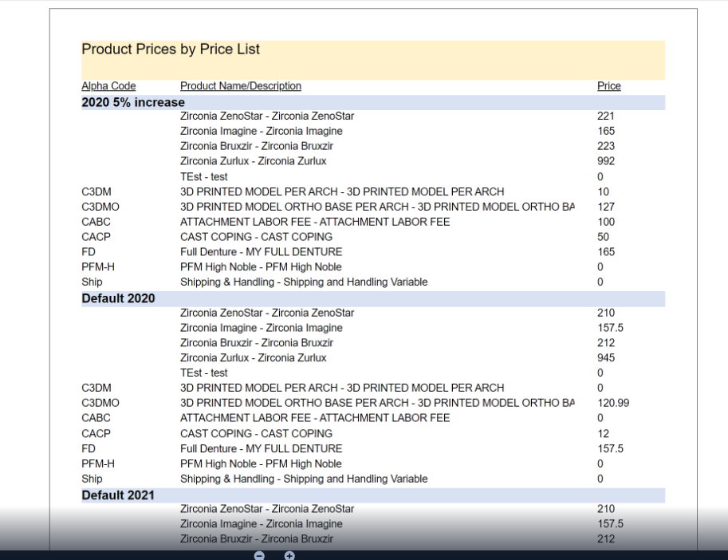Viewport: 728px width, 560px height.
Task: Select the report title Product Prices by Price List
Action: tap(171, 49)
